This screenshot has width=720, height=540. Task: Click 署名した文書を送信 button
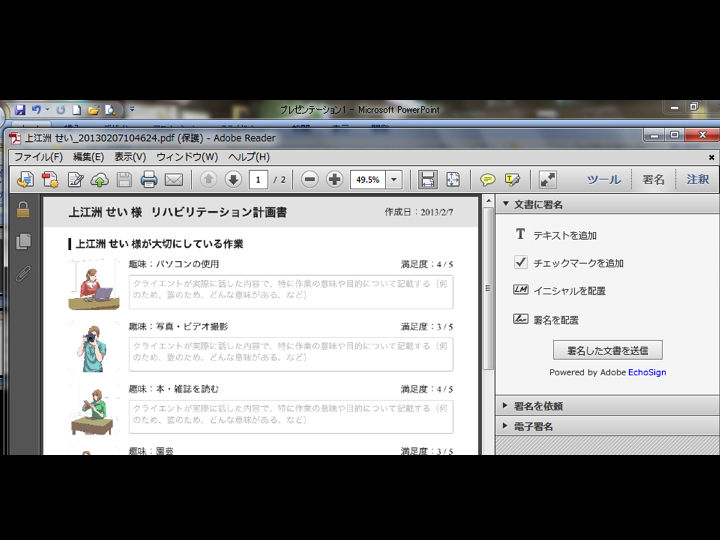point(608,350)
